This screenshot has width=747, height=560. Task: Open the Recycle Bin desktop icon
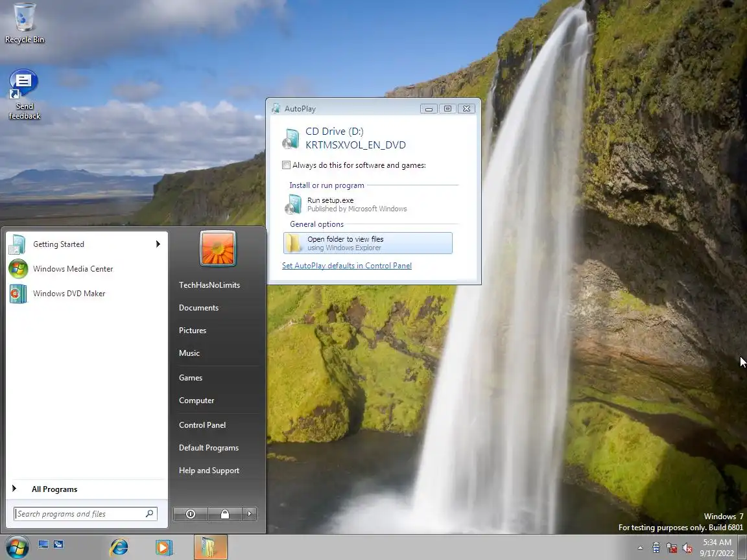(24, 24)
